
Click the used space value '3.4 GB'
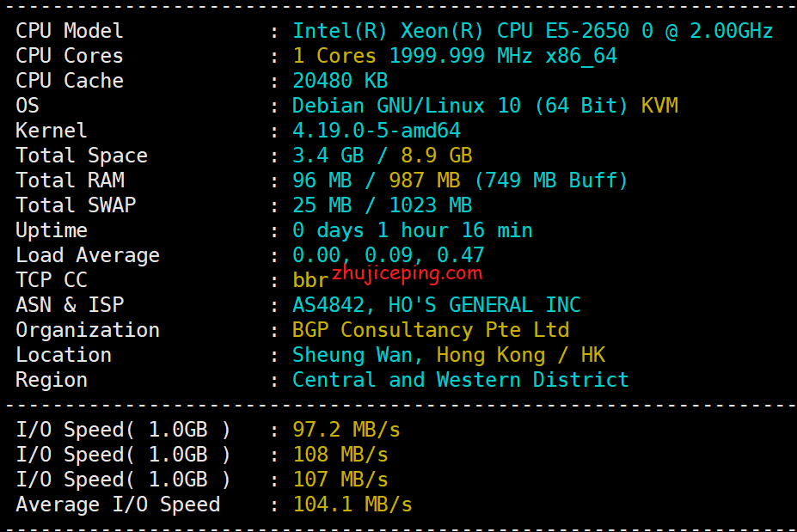(x=328, y=156)
